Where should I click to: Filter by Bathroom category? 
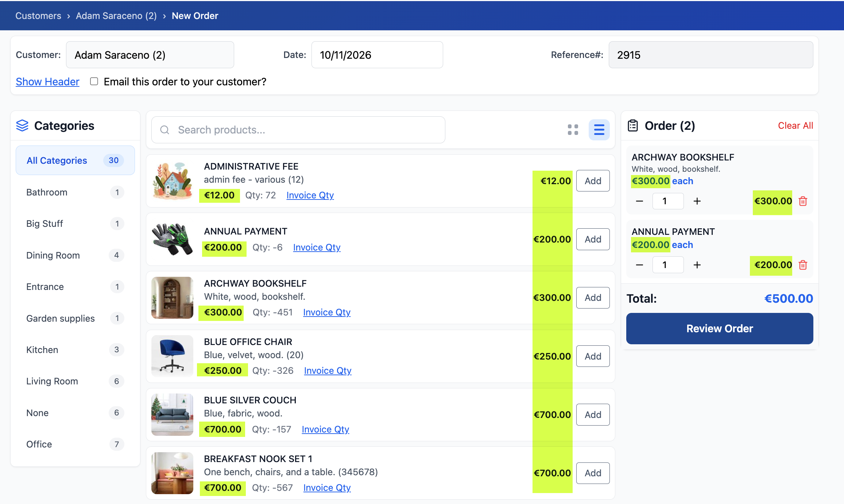click(x=75, y=192)
